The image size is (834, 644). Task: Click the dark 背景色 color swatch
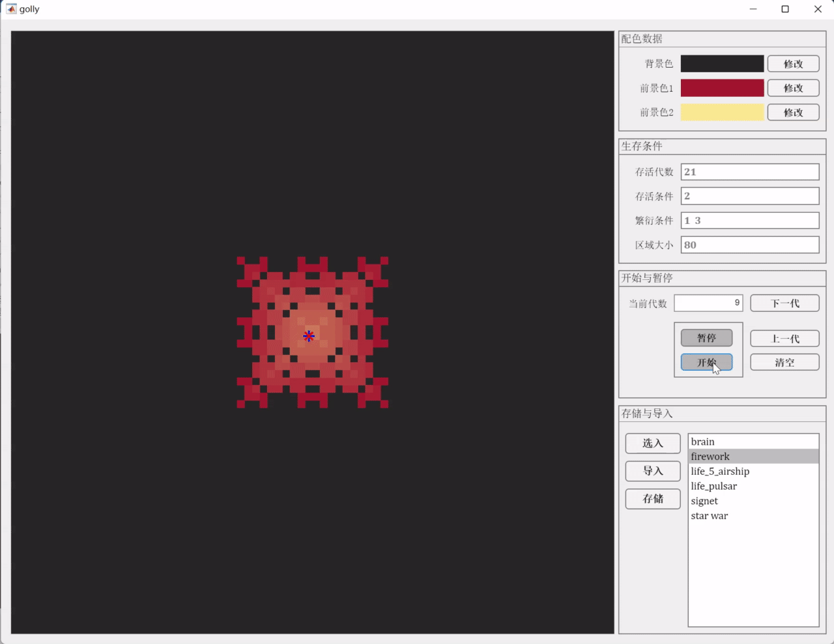click(722, 64)
